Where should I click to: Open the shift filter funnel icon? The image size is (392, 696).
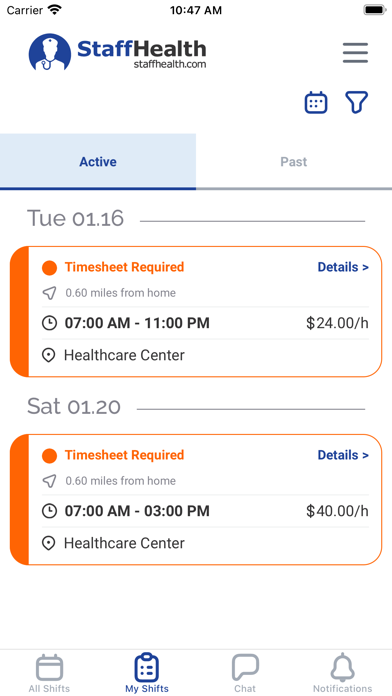click(x=357, y=103)
